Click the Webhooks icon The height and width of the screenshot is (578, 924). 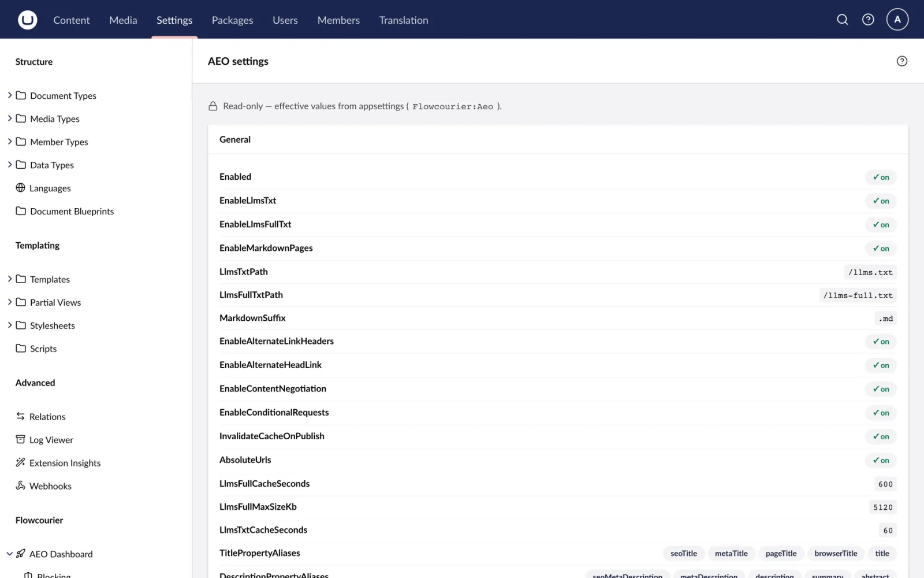(x=21, y=486)
